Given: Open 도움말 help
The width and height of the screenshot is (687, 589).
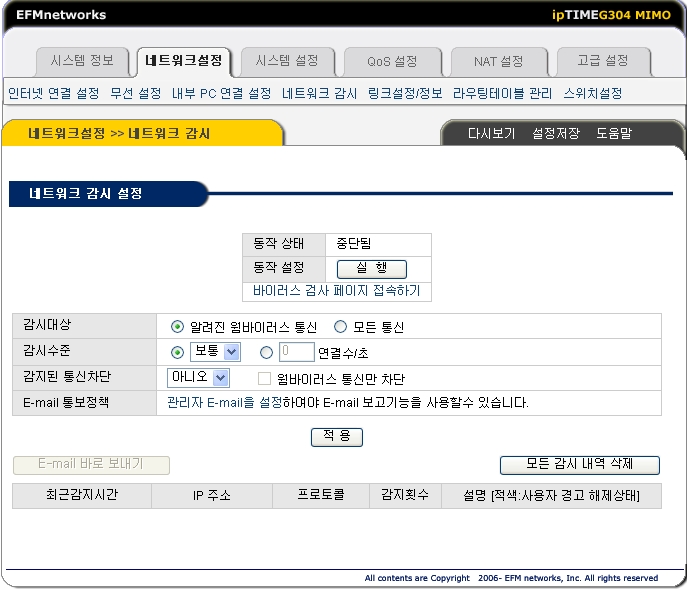Looking at the screenshot, I should 614,133.
